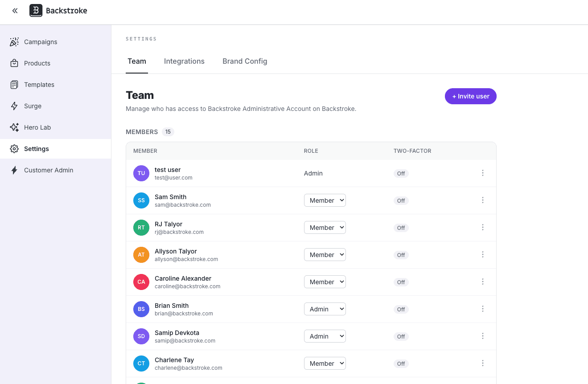Click the Campaigns party popper icon
The image size is (588, 384).
click(14, 42)
